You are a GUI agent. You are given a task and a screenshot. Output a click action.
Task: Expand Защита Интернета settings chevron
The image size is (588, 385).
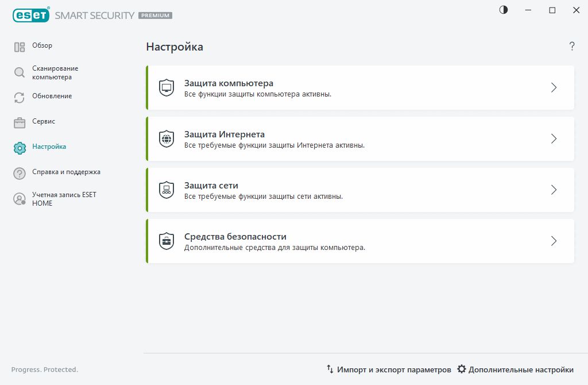pos(554,138)
